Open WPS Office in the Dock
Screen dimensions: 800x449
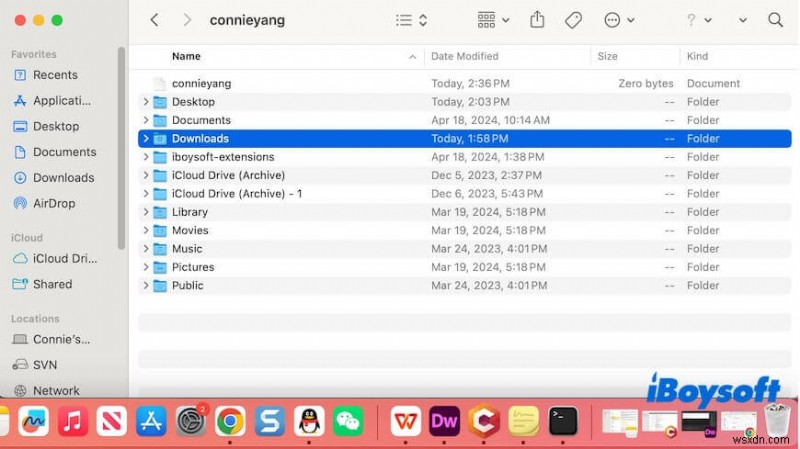[x=406, y=421]
